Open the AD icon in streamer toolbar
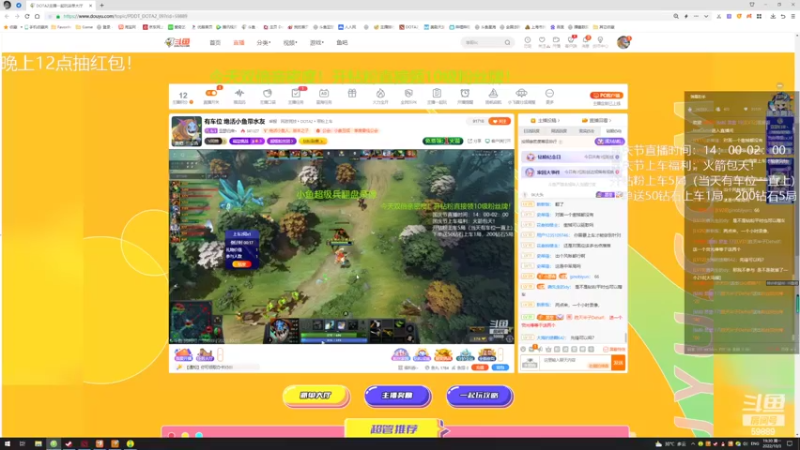Image resolution: width=800 pixels, height=450 pixels. 323,93
